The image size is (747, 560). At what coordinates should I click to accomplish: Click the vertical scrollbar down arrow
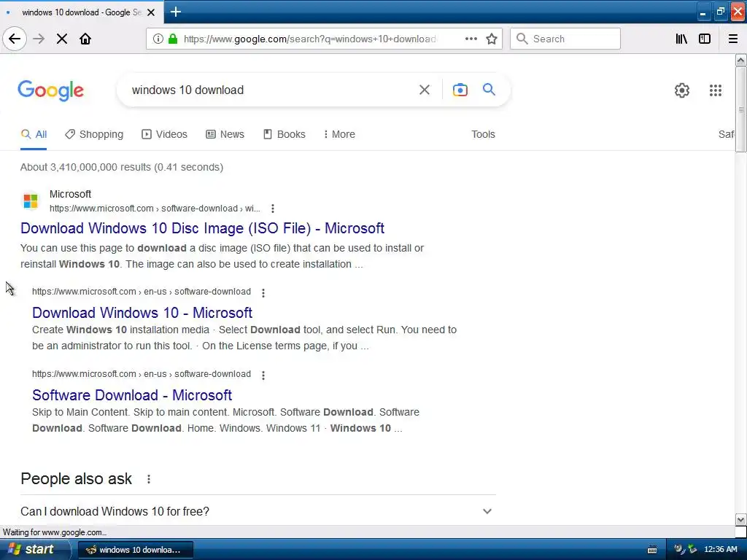(x=740, y=519)
